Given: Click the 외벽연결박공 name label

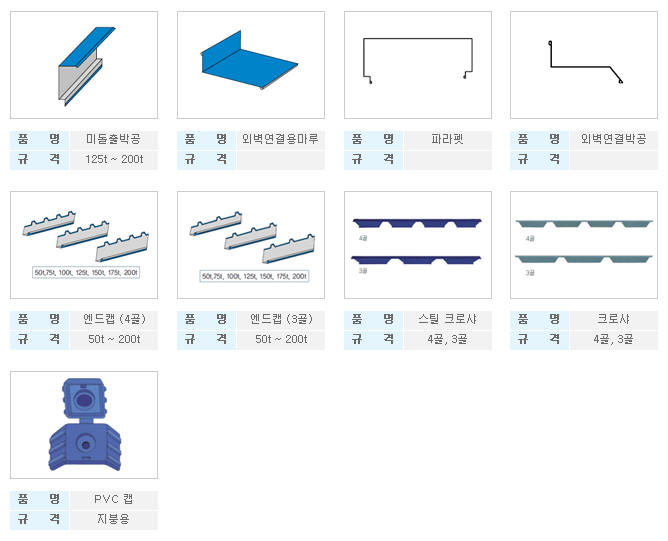Looking at the screenshot, I should tap(614, 139).
